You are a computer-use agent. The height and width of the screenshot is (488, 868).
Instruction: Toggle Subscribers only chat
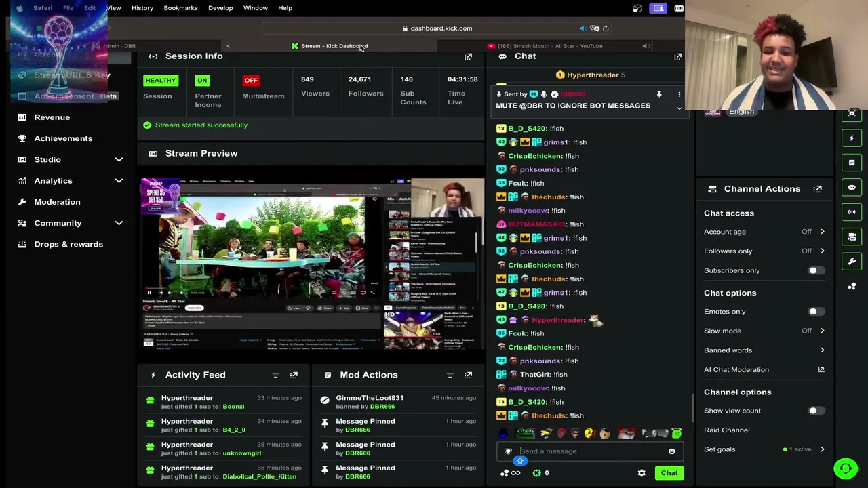[816, 270]
